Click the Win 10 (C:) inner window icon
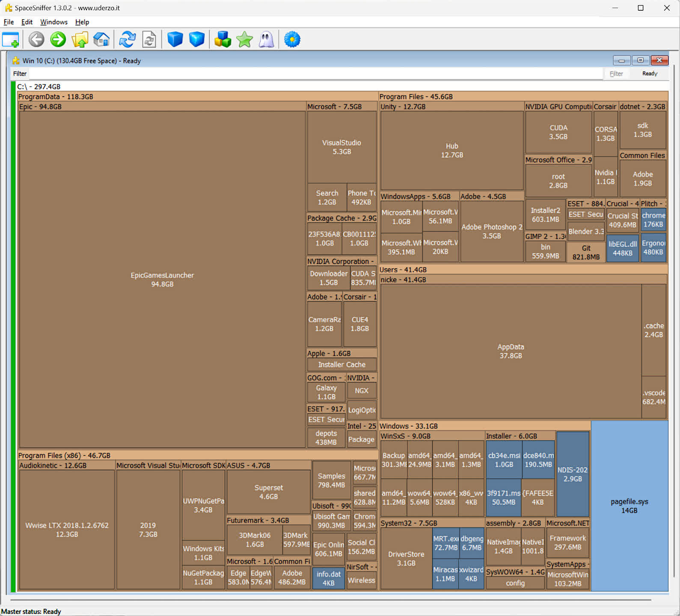680x616 pixels. [x=16, y=61]
